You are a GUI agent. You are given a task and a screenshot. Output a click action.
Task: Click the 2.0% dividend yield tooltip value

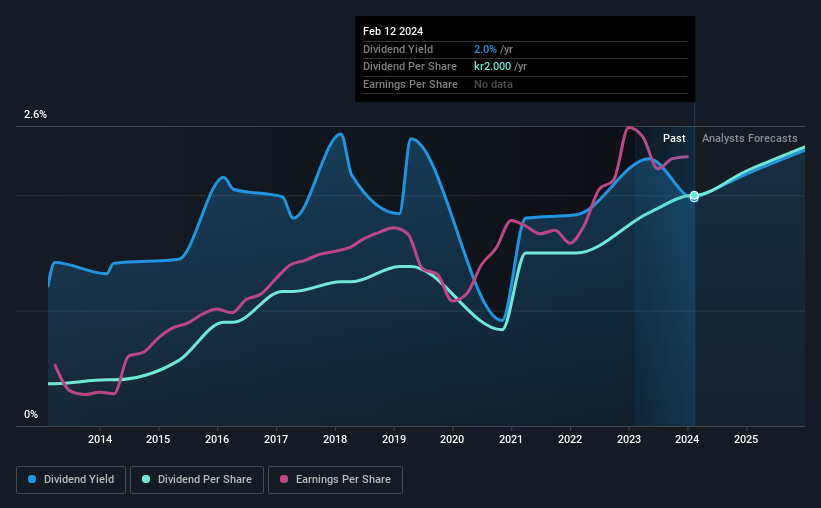click(x=485, y=49)
